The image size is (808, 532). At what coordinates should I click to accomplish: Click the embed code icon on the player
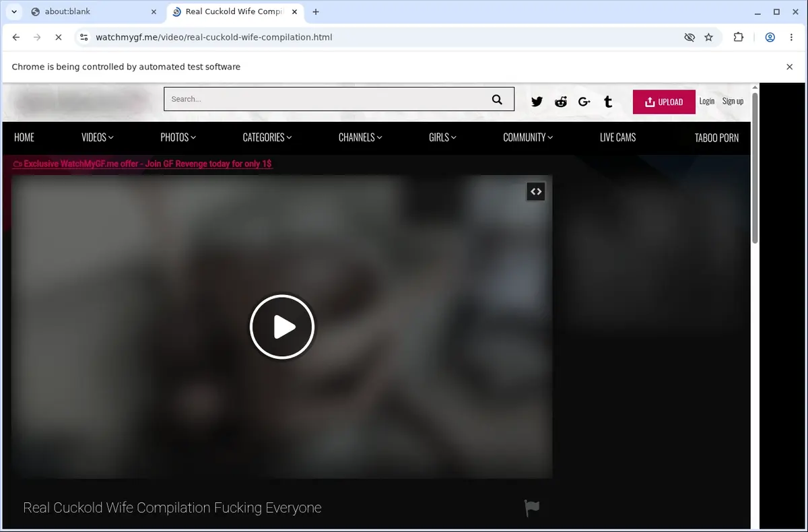click(x=536, y=192)
